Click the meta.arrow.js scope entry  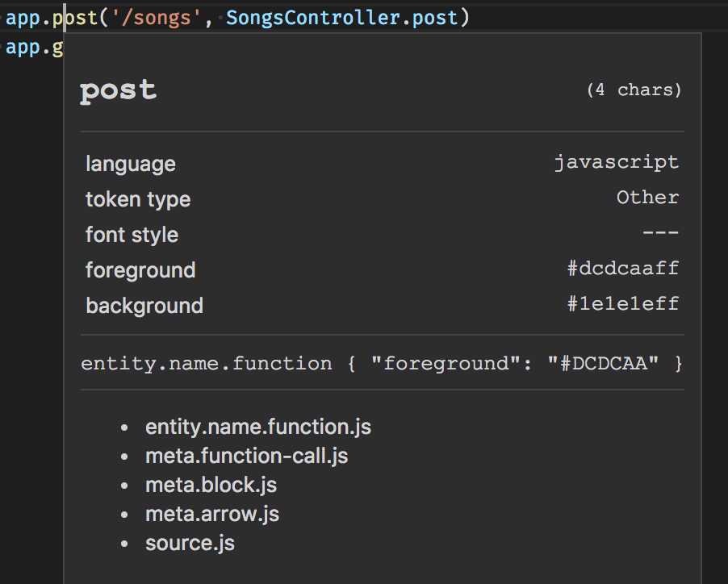coord(212,514)
